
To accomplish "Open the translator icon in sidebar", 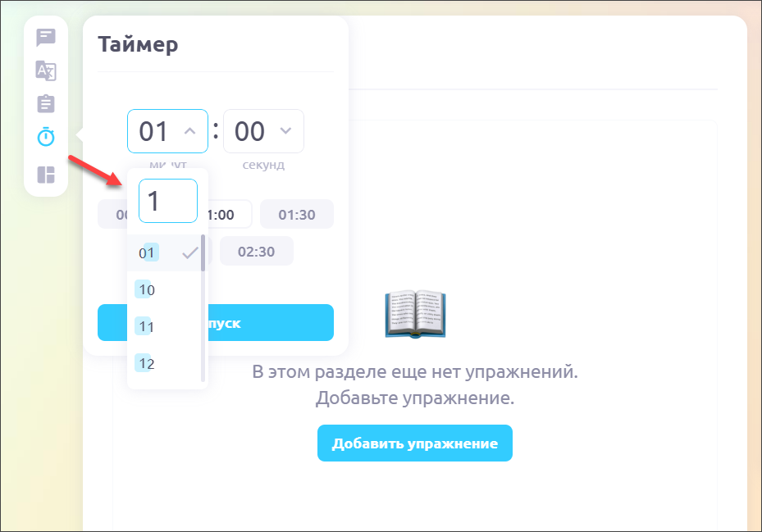I will pos(46,70).
